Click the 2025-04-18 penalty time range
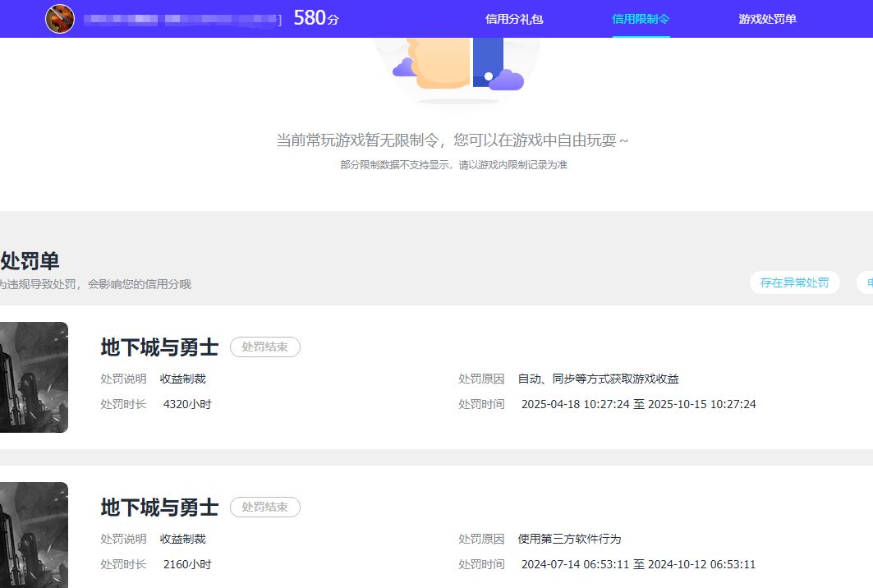Screen dimensions: 873x588 638,405
